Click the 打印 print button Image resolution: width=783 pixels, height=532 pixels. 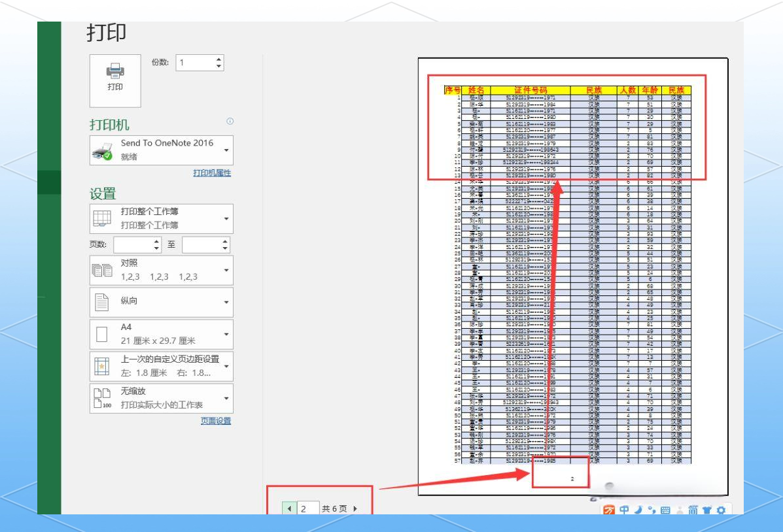click(x=115, y=80)
